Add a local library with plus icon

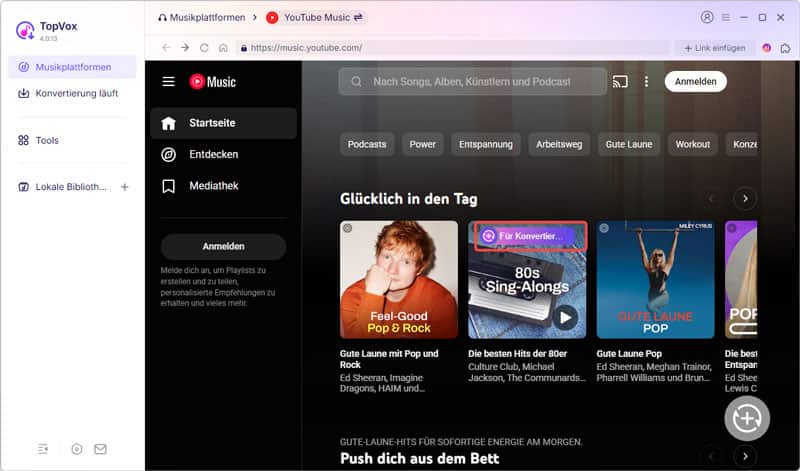(x=124, y=187)
